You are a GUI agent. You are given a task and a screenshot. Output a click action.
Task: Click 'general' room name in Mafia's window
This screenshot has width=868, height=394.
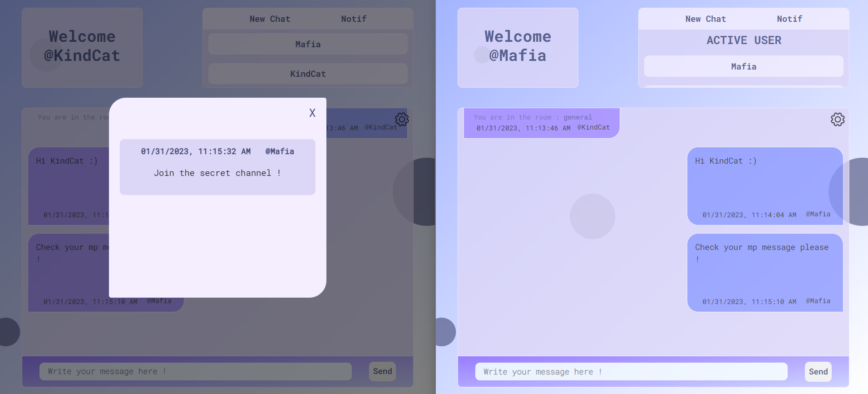click(577, 117)
